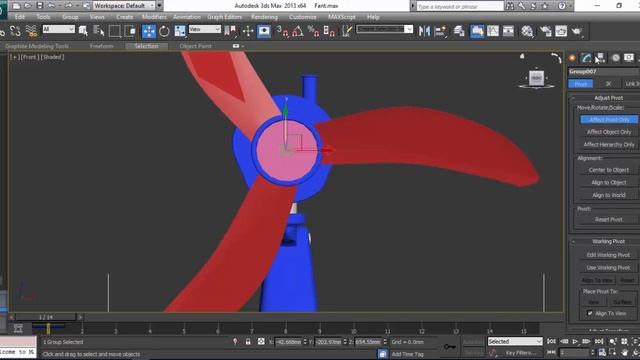The image size is (640, 360).
Task: Toggle the Percent Snap icon
Action: pos(313,31)
